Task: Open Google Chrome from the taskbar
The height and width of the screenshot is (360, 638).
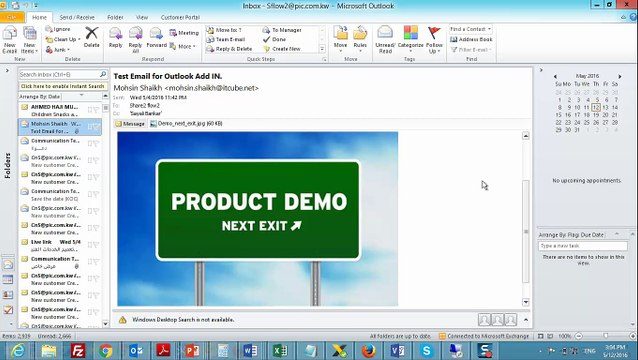Action: 105,351
